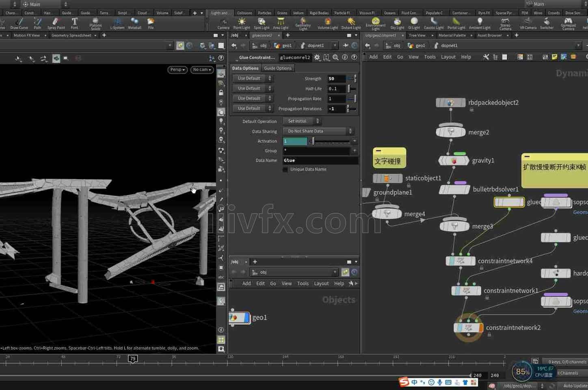Create a sticky note in network editor
Viewport: 588px width, 390px height.
coord(554,57)
